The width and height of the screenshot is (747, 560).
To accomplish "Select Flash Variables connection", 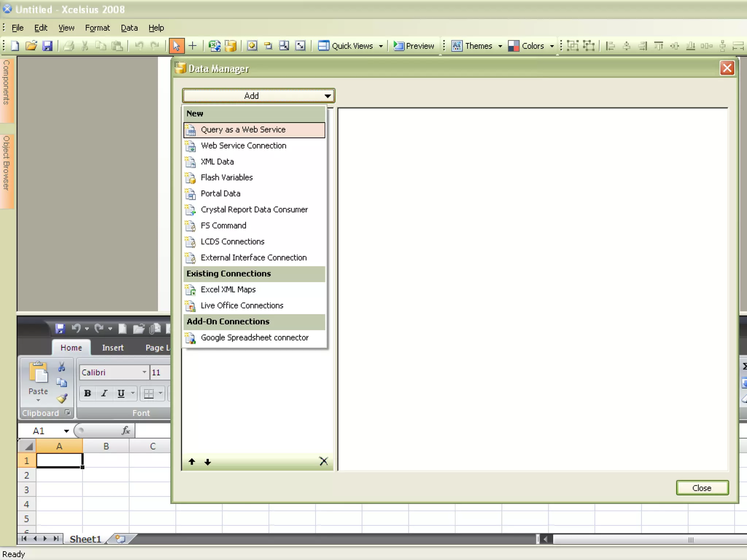I will click(254, 178).
